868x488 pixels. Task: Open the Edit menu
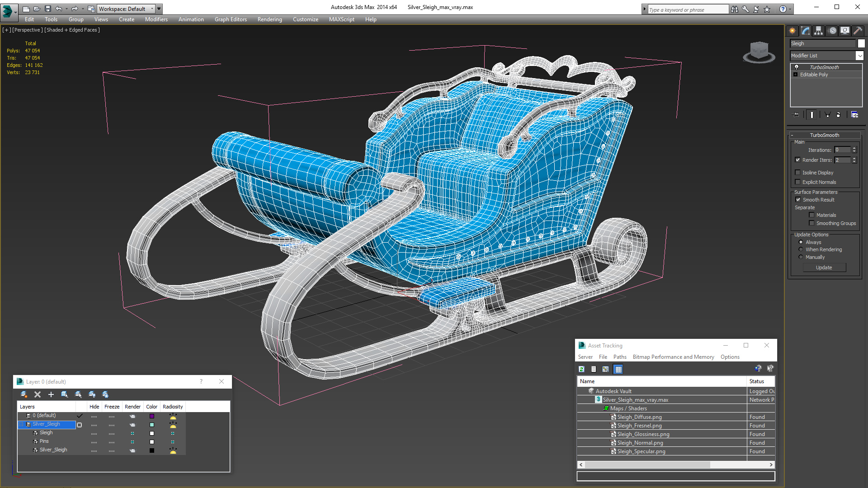(x=29, y=19)
